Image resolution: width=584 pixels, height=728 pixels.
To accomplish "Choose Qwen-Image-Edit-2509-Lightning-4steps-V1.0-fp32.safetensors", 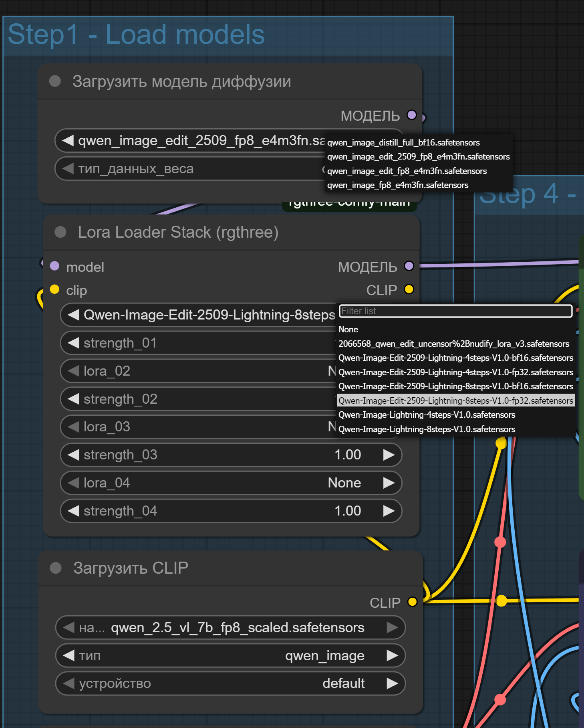I will pyautogui.click(x=456, y=372).
